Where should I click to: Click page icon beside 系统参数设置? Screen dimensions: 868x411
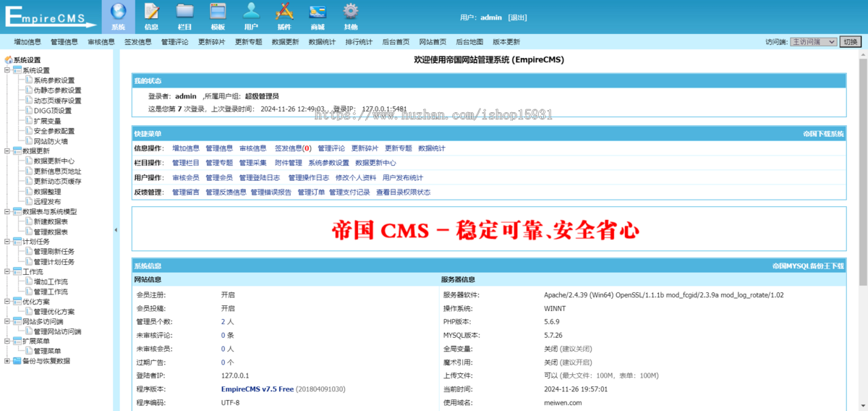point(29,80)
